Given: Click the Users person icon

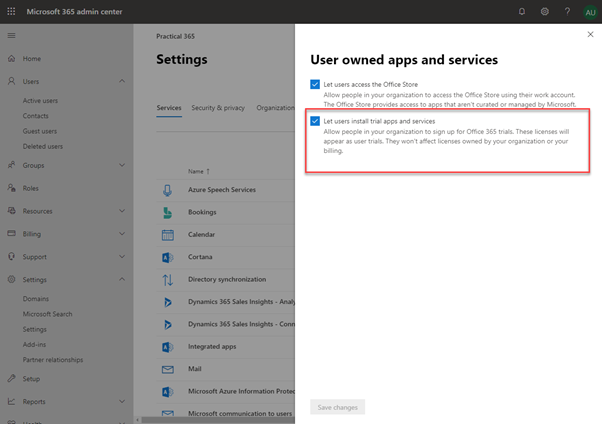Looking at the screenshot, I should 12,81.
